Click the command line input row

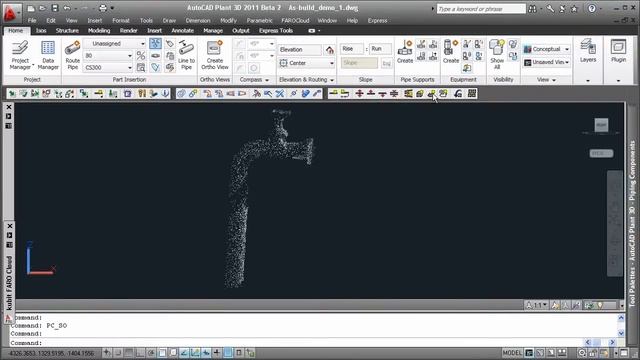point(296,343)
